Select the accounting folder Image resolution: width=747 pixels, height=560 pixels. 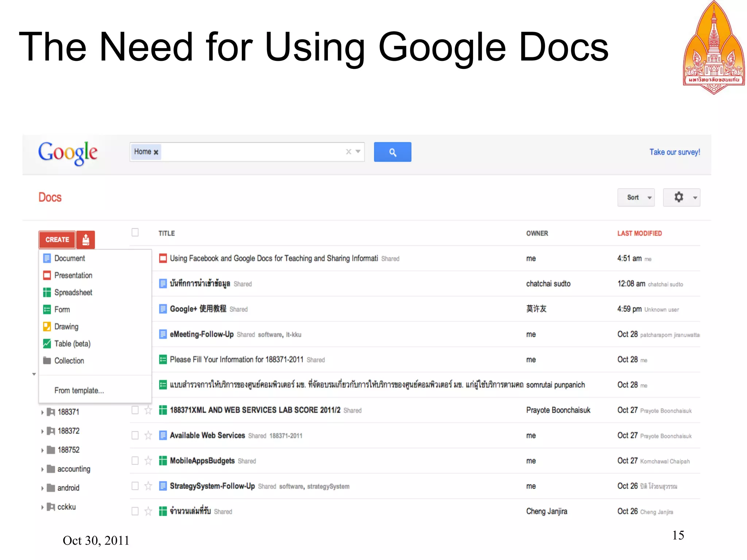(x=74, y=469)
